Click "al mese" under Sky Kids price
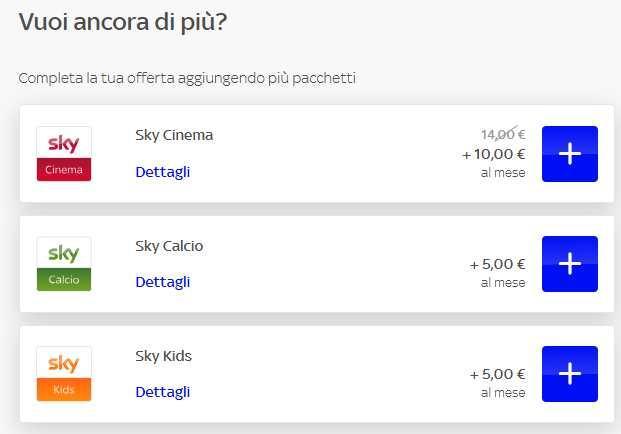Screen dimensions: 621x434 502,393
